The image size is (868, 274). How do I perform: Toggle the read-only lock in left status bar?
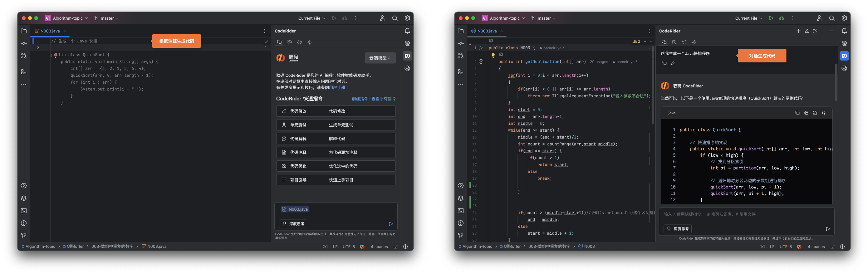click(x=395, y=247)
